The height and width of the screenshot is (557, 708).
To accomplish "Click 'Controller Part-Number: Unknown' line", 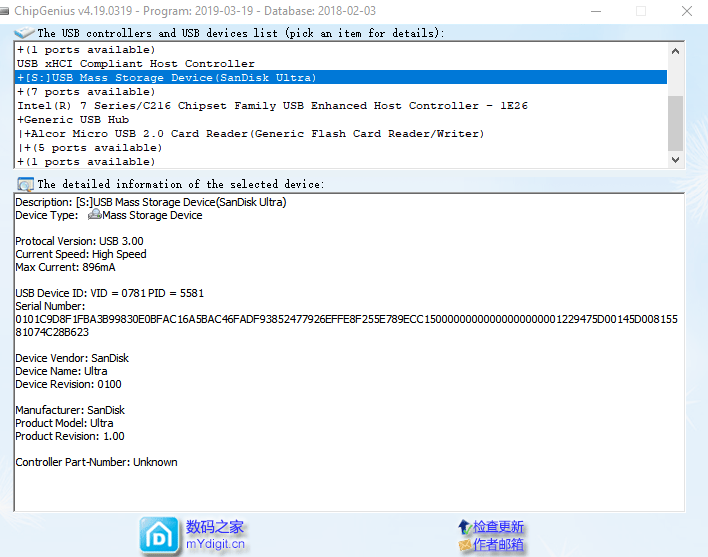I will (97, 462).
